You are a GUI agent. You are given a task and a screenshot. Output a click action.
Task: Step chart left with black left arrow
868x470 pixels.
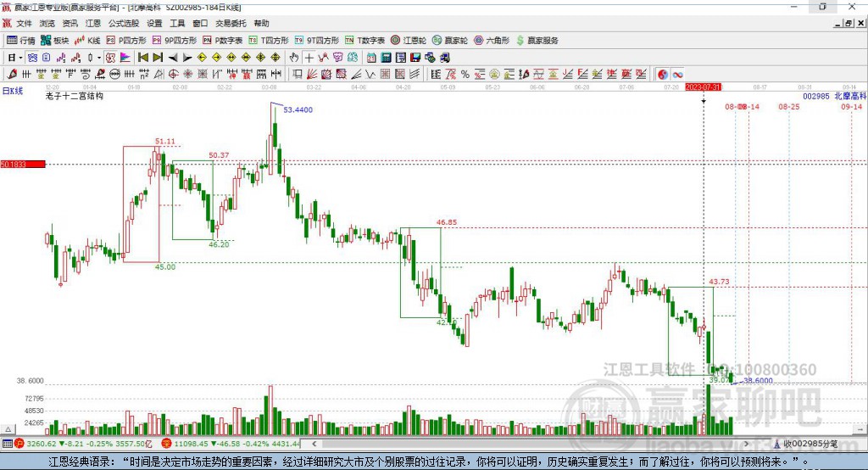click(173, 58)
